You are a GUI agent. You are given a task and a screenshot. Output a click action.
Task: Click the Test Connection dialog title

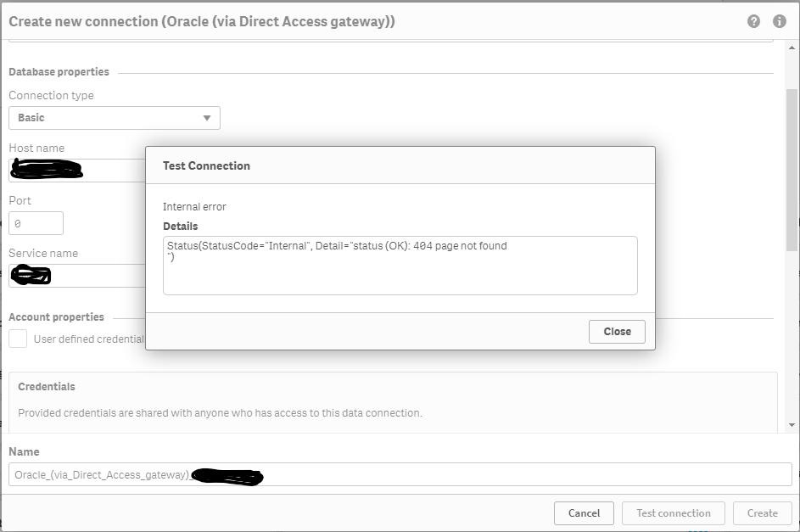click(206, 165)
